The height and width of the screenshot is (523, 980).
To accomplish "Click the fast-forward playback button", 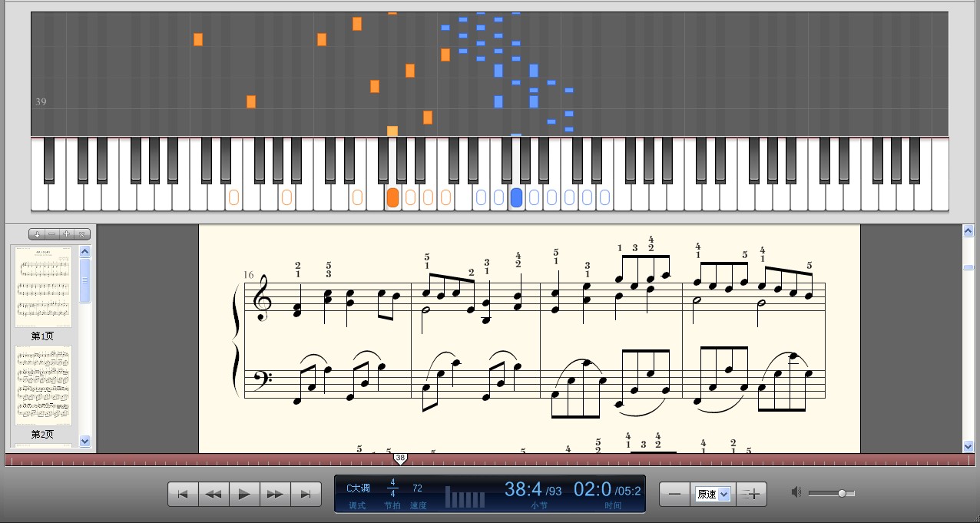I will pyautogui.click(x=275, y=494).
